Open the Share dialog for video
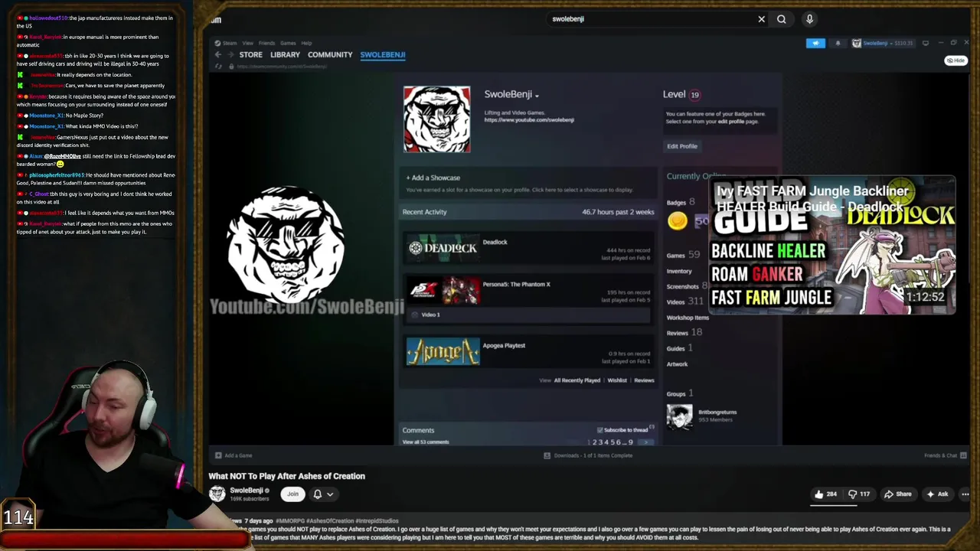The width and height of the screenshot is (980, 551). [x=897, y=494]
